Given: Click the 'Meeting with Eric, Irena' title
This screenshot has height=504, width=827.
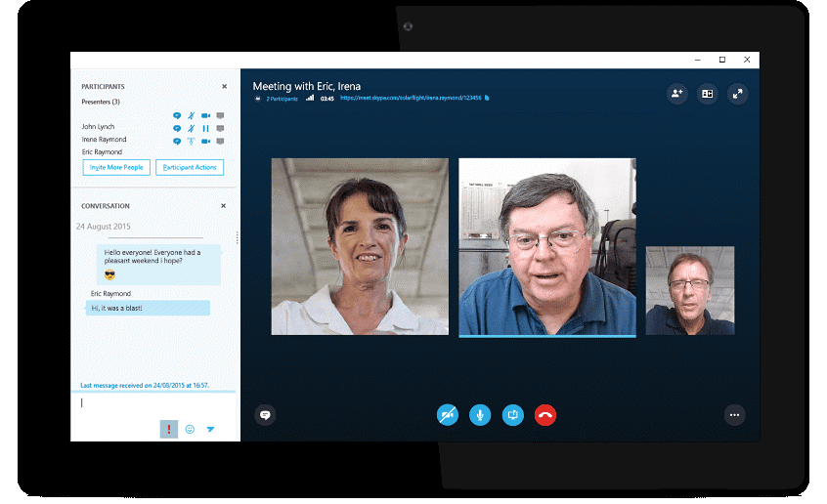Looking at the screenshot, I should 307,87.
